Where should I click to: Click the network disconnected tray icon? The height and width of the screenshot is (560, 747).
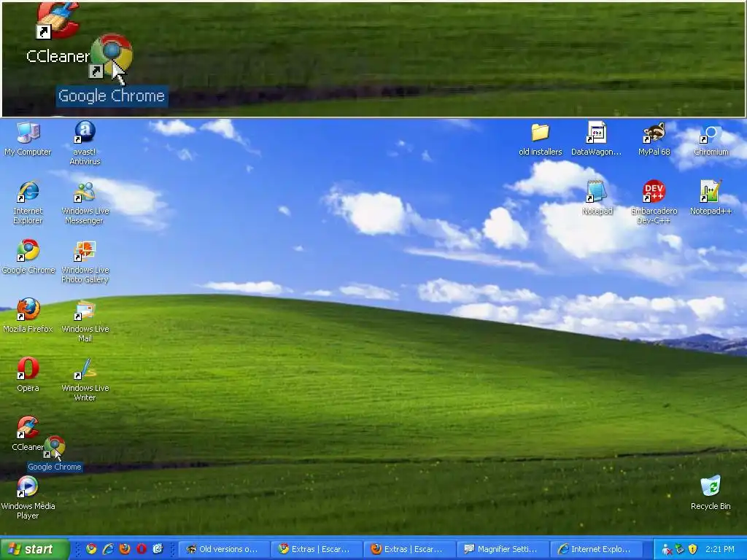[667, 550]
